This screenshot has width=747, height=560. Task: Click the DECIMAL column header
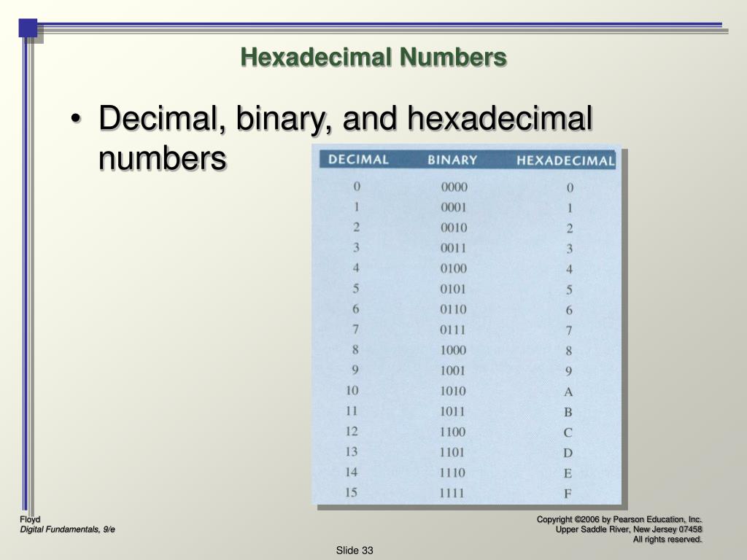pyautogui.click(x=358, y=160)
